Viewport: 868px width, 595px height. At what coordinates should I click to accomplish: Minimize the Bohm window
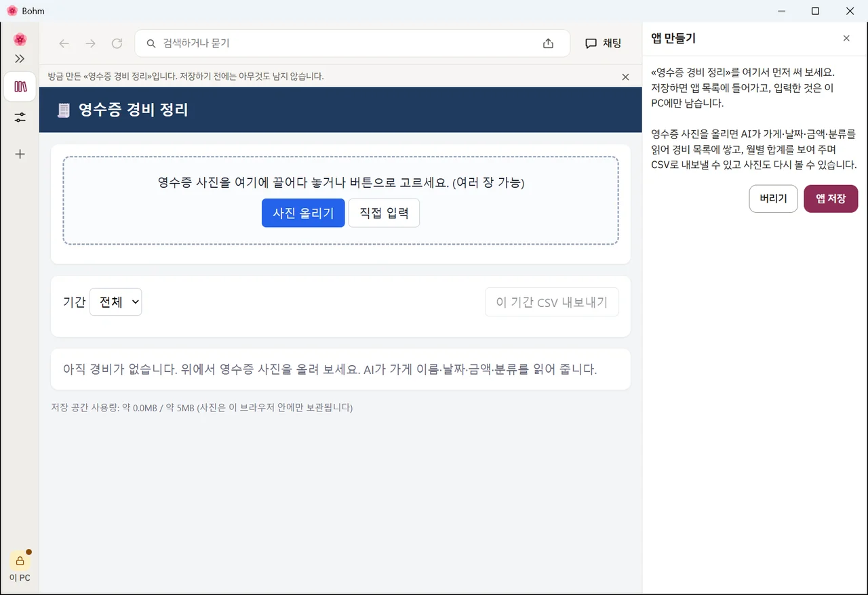781,11
